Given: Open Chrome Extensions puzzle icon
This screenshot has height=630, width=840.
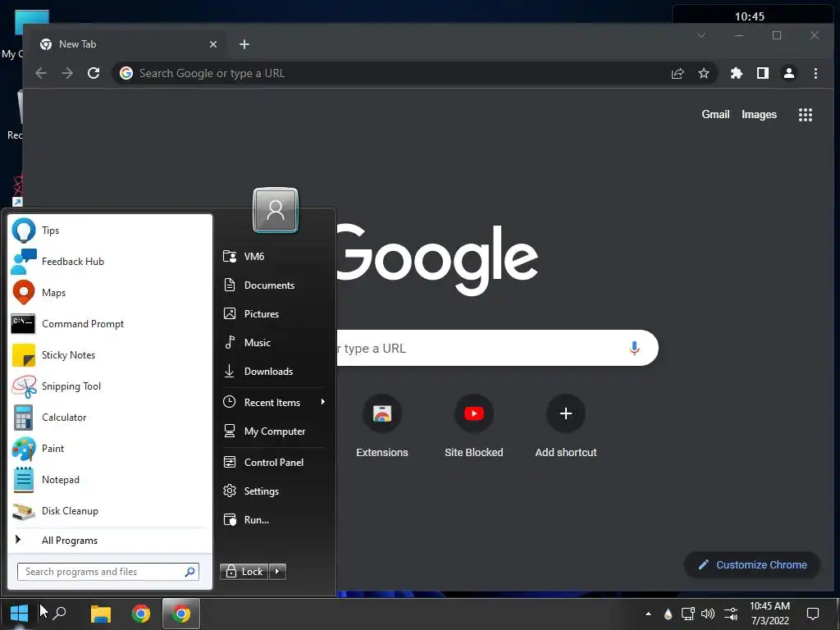Looking at the screenshot, I should 737,73.
